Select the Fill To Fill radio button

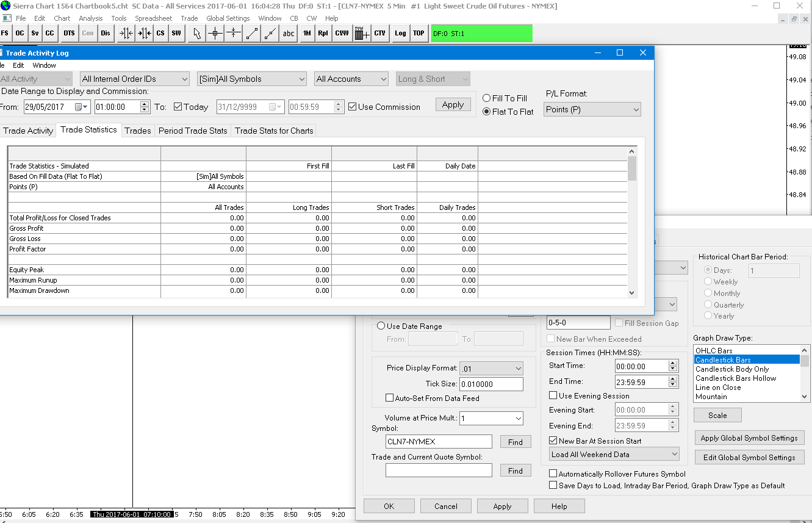(x=487, y=98)
